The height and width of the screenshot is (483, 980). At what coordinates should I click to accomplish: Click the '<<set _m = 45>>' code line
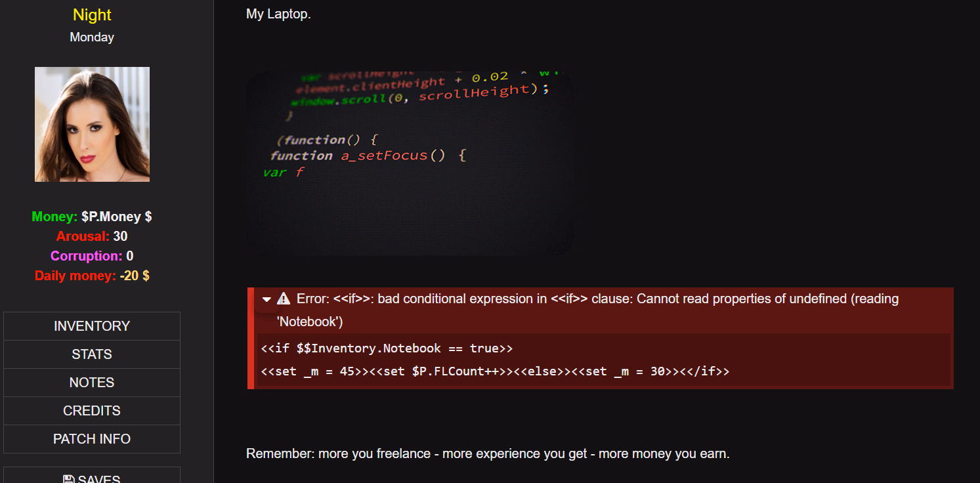[495, 371]
